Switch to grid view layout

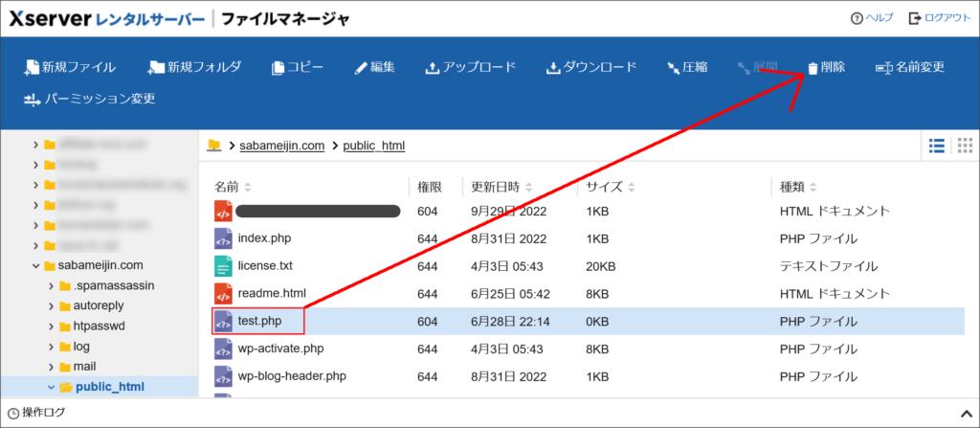tap(965, 146)
